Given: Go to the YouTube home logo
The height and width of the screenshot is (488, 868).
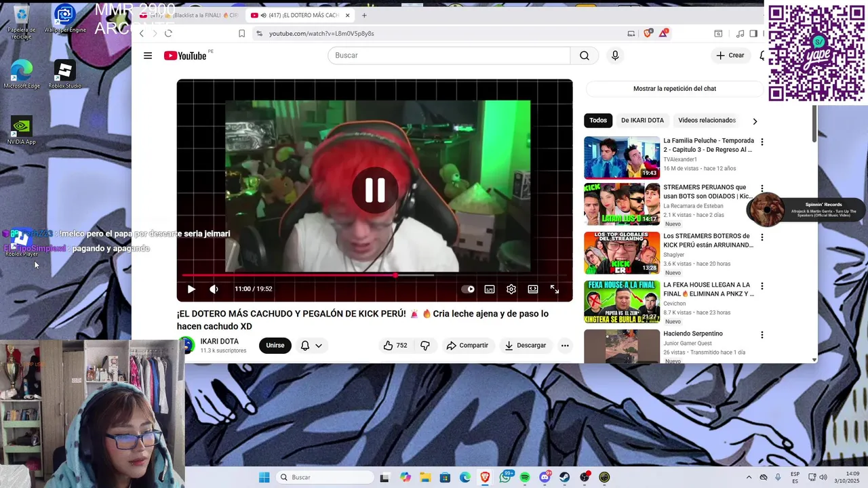Looking at the screenshot, I should [185, 56].
